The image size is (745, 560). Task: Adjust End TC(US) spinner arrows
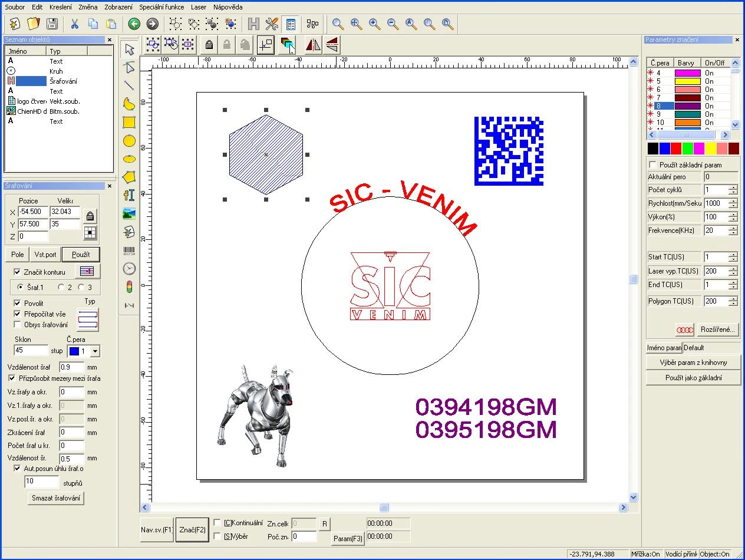(x=733, y=285)
